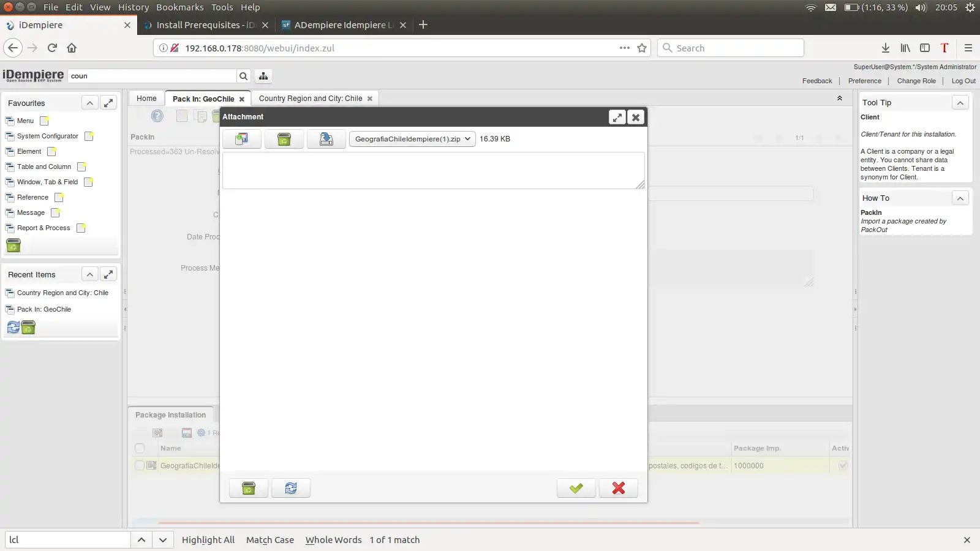Toggle Whole Words in the find bar
Image resolution: width=980 pixels, height=551 pixels.
pyautogui.click(x=334, y=540)
